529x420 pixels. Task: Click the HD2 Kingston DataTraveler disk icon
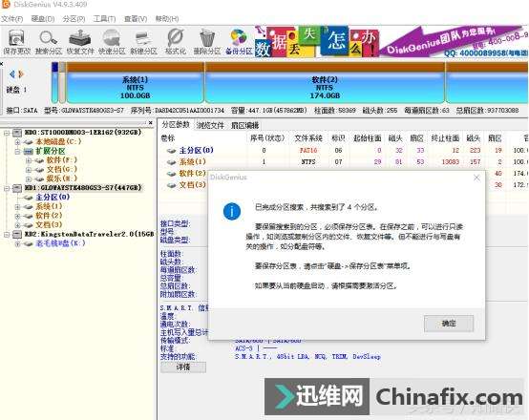[x=17, y=234]
